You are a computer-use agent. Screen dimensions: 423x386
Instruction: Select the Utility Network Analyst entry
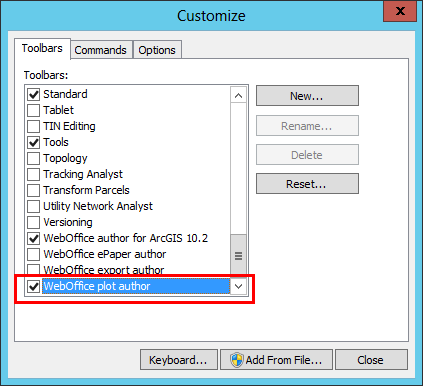(98, 206)
